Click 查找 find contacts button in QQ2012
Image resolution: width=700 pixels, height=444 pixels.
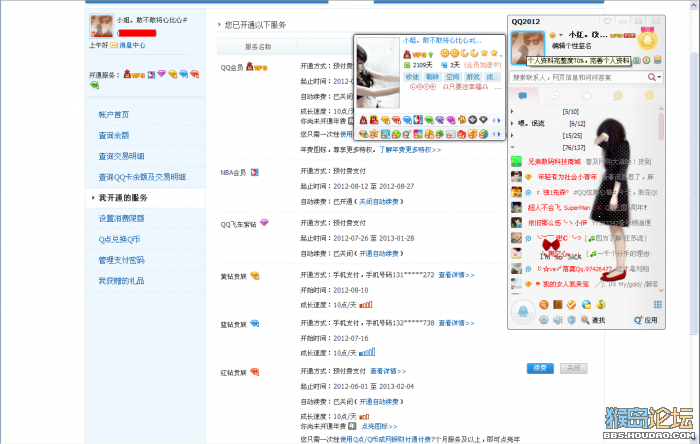pyautogui.click(x=593, y=320)
